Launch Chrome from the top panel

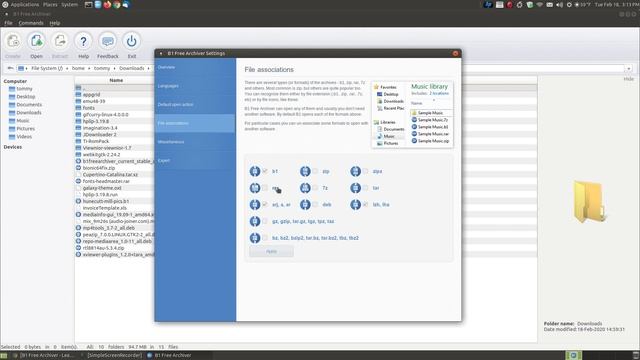(x=117, y=4)
